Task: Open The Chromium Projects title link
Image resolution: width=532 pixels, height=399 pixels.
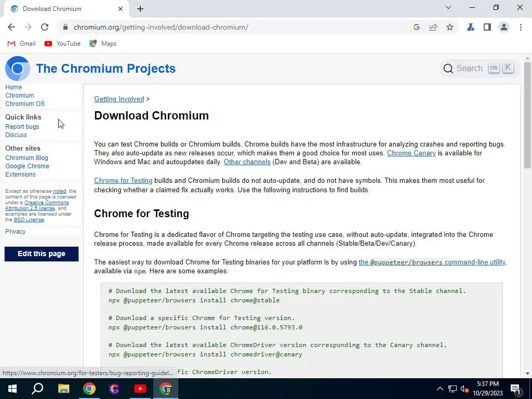Action: 106,68
